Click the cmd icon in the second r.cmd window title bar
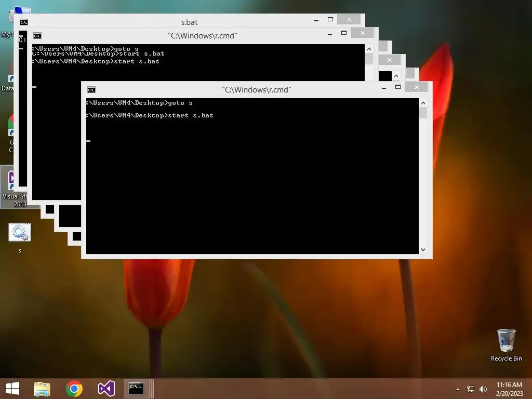This screenshot has height=399, width=532. (37, 36)
